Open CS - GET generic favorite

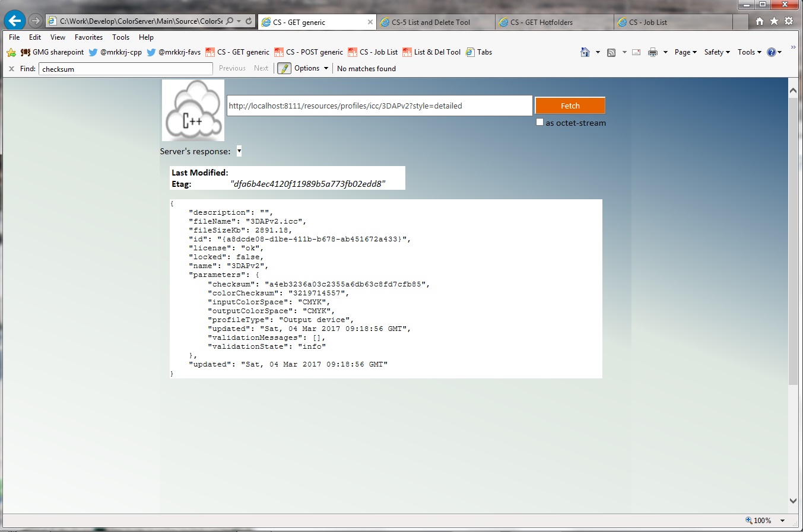[237, 52]
